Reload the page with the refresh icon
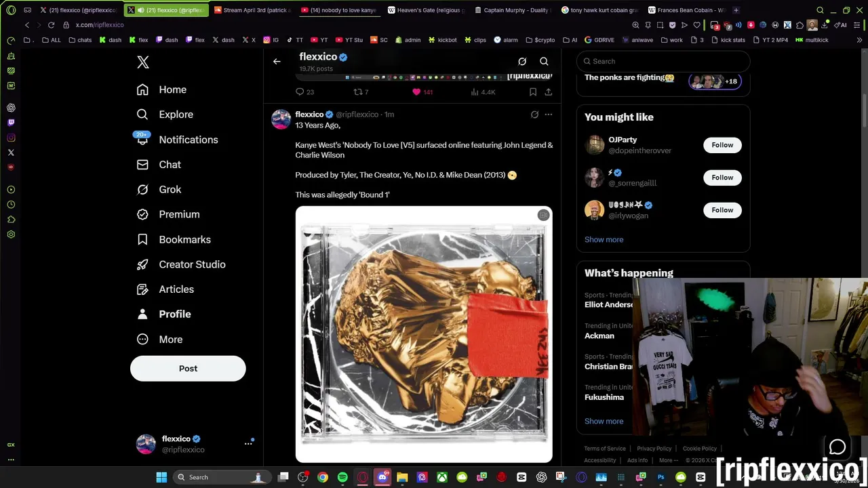 51,25
